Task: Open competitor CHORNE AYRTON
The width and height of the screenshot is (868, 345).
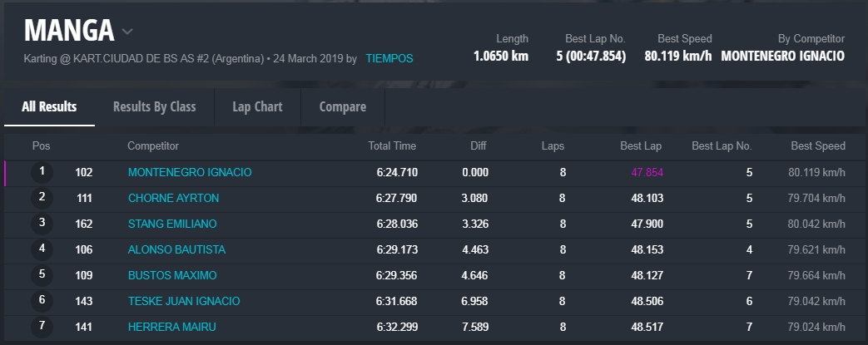Action: [173, 199]
